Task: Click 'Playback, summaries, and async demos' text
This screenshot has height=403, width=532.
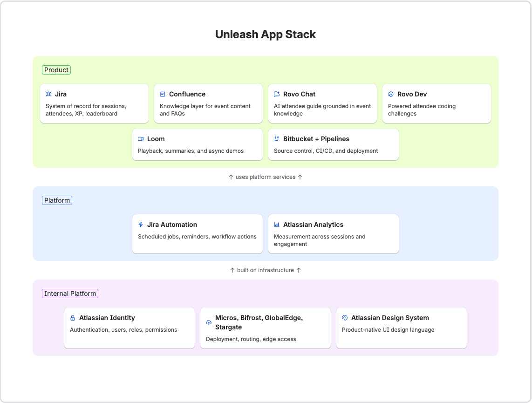Action: pos(191,151)
